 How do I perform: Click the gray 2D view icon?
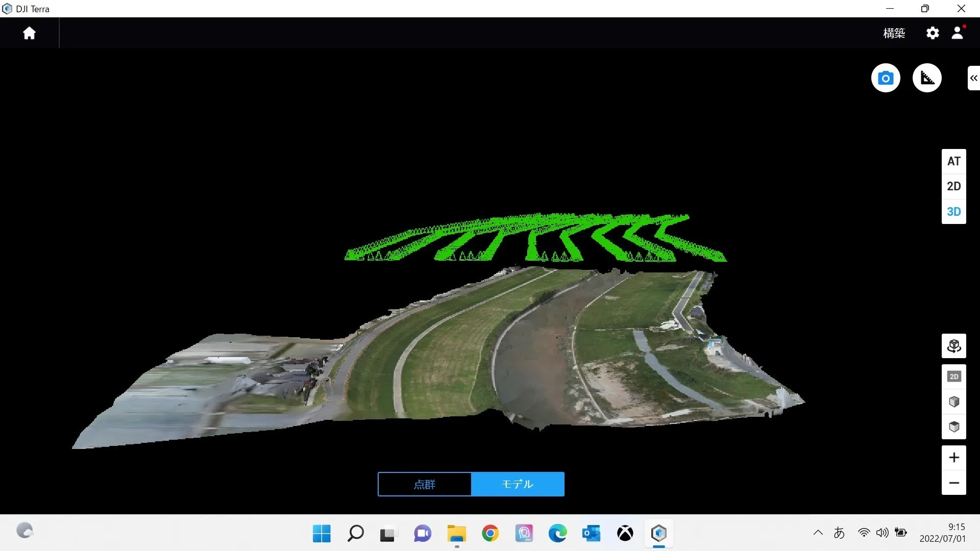coord(953,377)
